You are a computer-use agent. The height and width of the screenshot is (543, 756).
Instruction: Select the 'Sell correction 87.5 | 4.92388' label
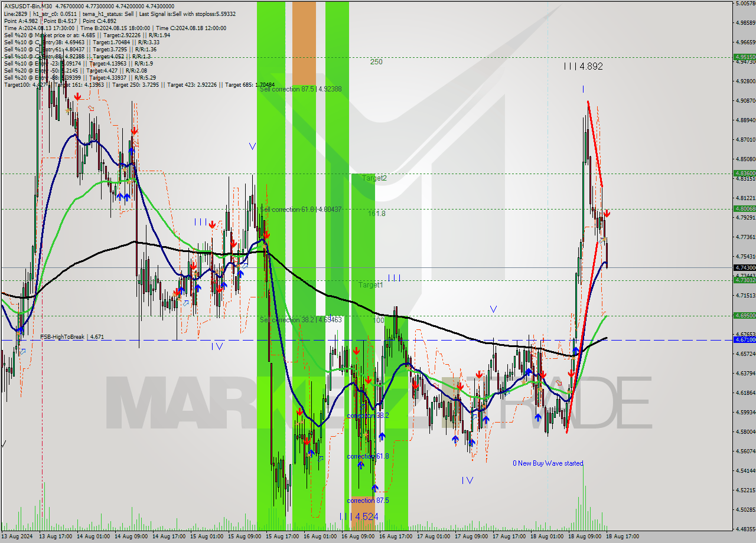[301, 89]
